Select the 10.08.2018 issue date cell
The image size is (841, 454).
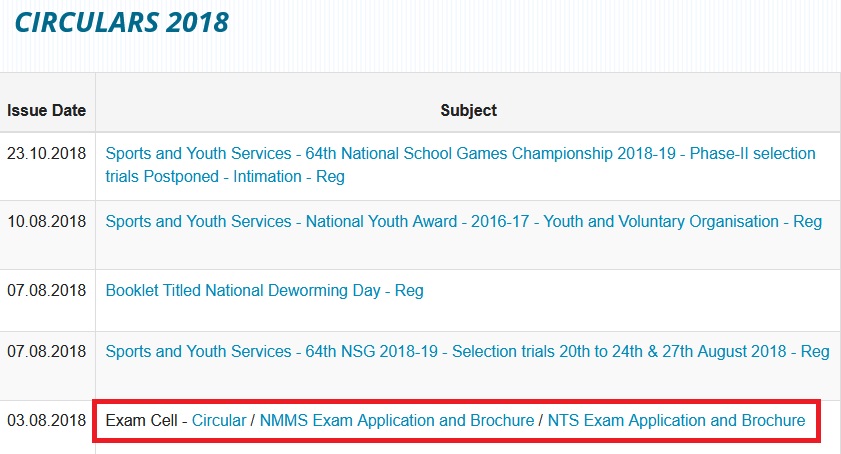click(x=46, y=221)
